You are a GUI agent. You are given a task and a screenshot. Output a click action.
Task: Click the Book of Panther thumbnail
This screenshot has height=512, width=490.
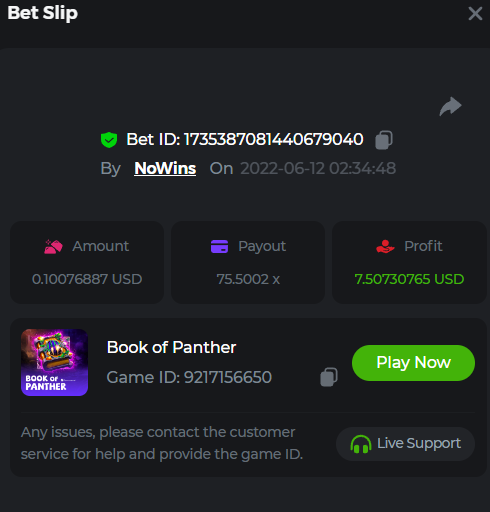[x=54, y=362]
